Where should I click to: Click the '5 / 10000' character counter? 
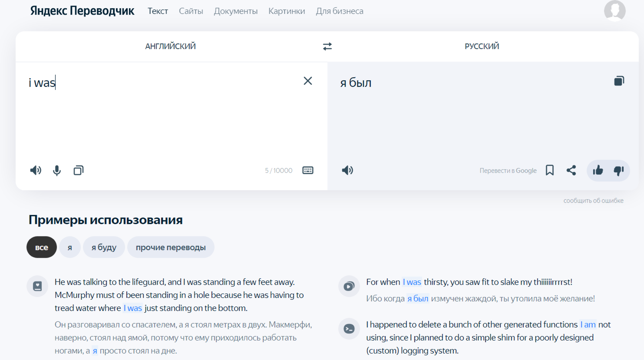coord(279,170)
